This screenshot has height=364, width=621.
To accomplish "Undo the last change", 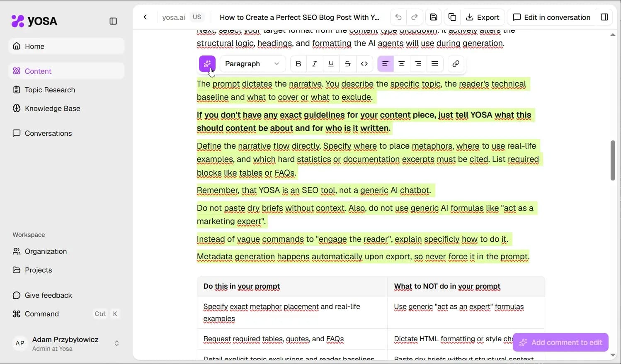I will click(398, 17).
